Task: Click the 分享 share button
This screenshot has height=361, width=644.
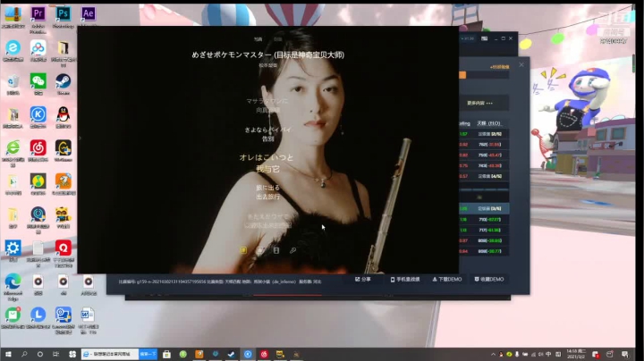Action: click(362, 280)
